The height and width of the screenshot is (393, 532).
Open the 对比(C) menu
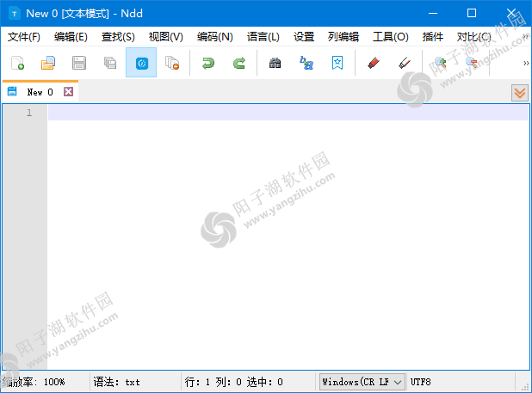[473, 37]
